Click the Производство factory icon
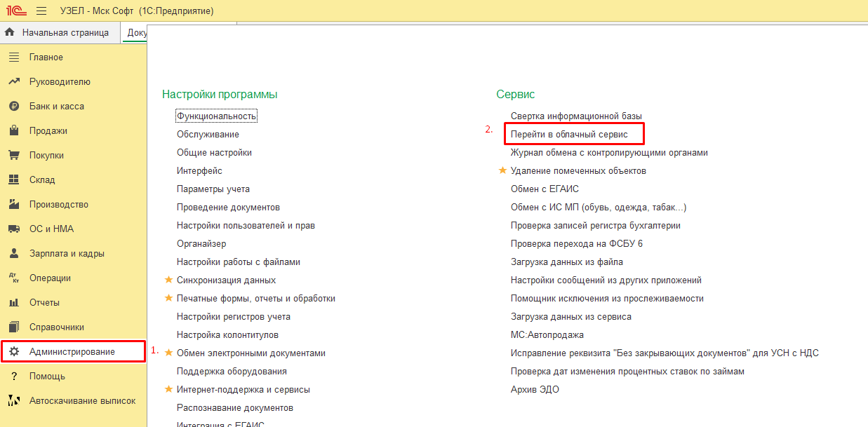Viewport: 868px width, 427px height. pos(13,205)
